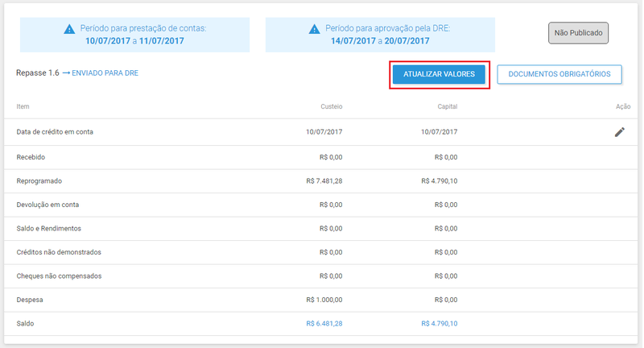This screenshot has width=644, height=348.
Task: Click Recebido Custeio value R$ 0,00
Action: pos(331,157)
